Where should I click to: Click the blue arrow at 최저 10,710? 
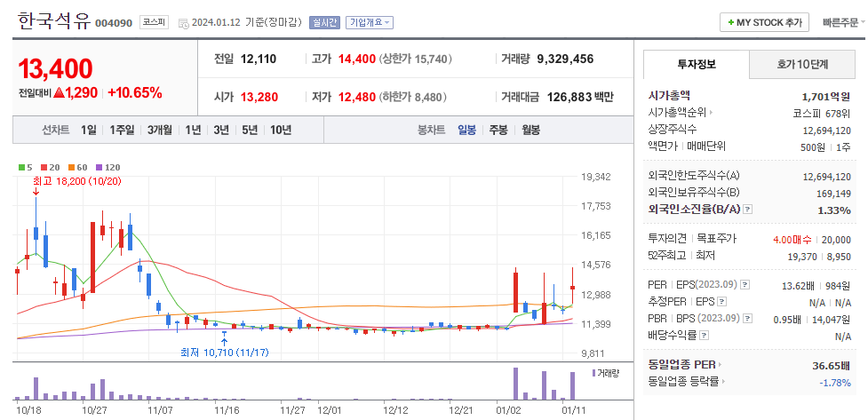tap(224, 342)
